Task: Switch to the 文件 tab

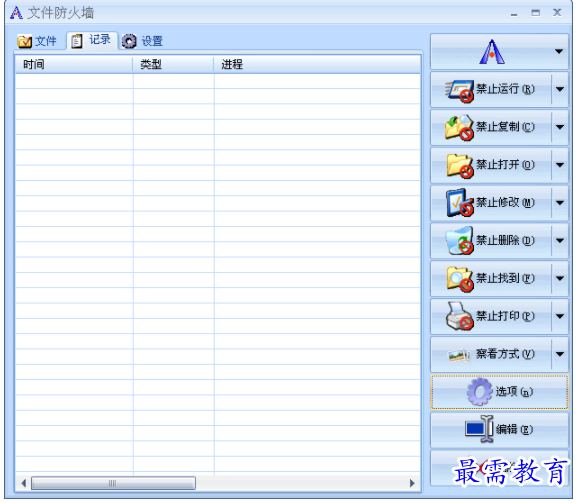Action: click(37, 41)
